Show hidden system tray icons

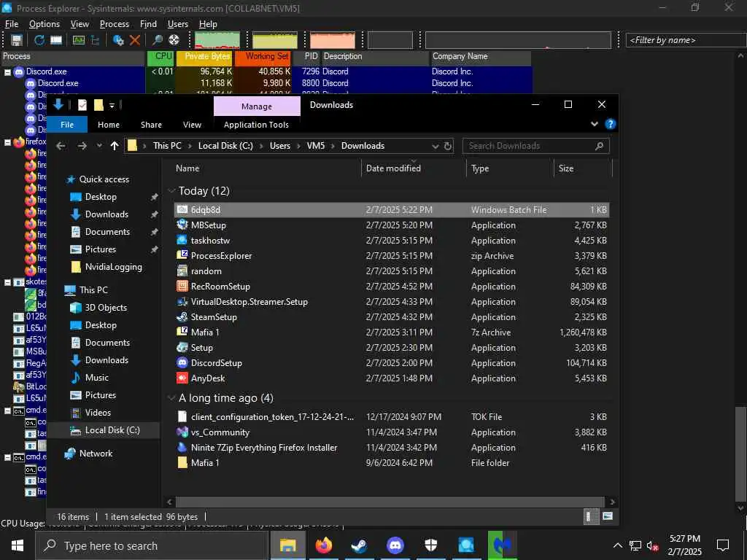(x=617, y=545)
